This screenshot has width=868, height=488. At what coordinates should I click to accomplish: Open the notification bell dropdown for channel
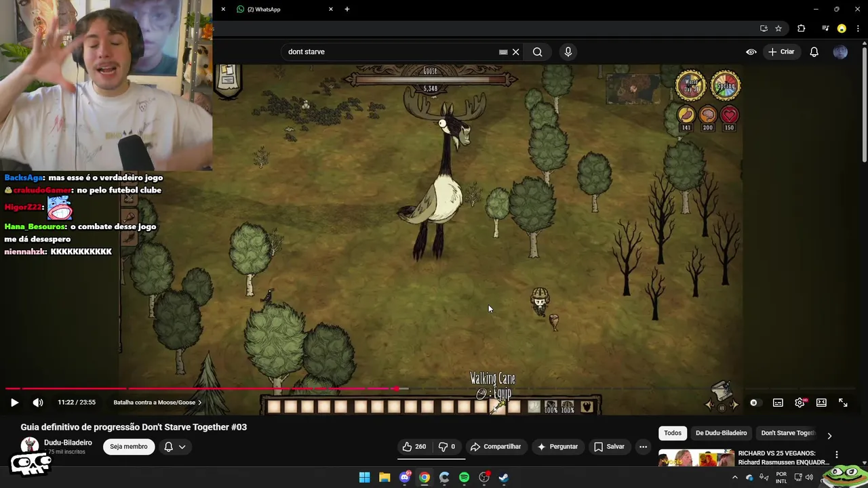(174, 447)
